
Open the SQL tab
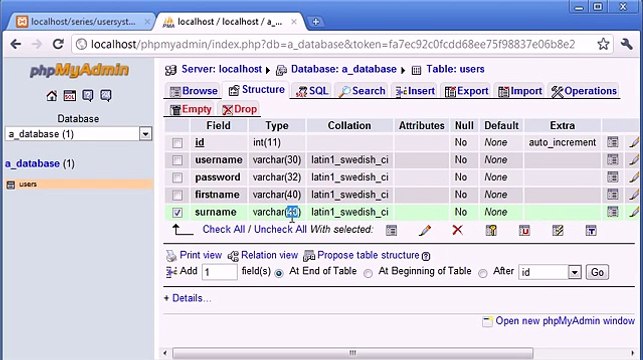coord(312,91)
